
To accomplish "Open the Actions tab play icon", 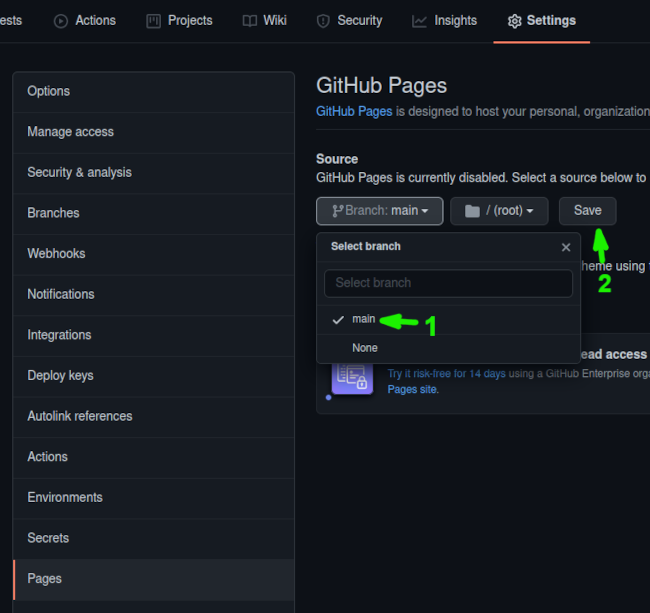I will [61, 21].
